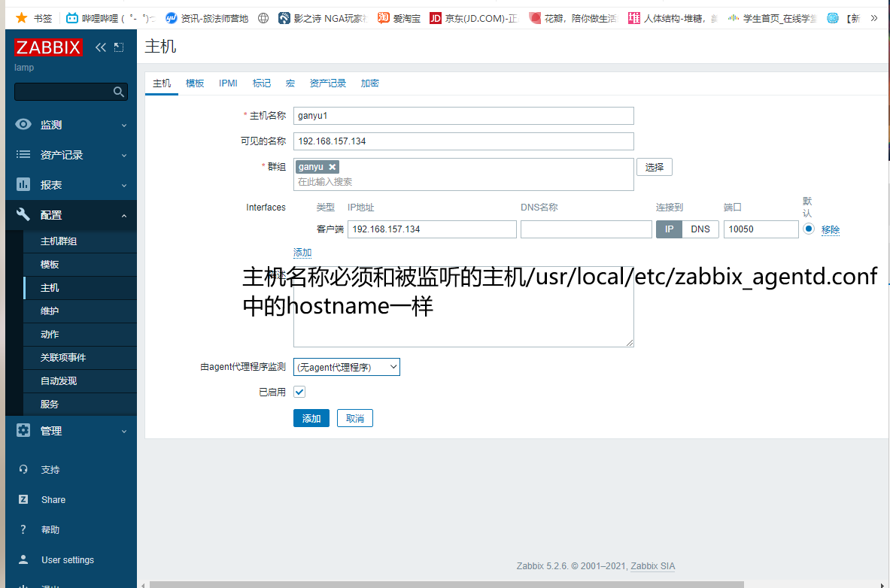Click the bar chart icon for 报表
Screen dimensions: 890x588
tap(23, 184)
